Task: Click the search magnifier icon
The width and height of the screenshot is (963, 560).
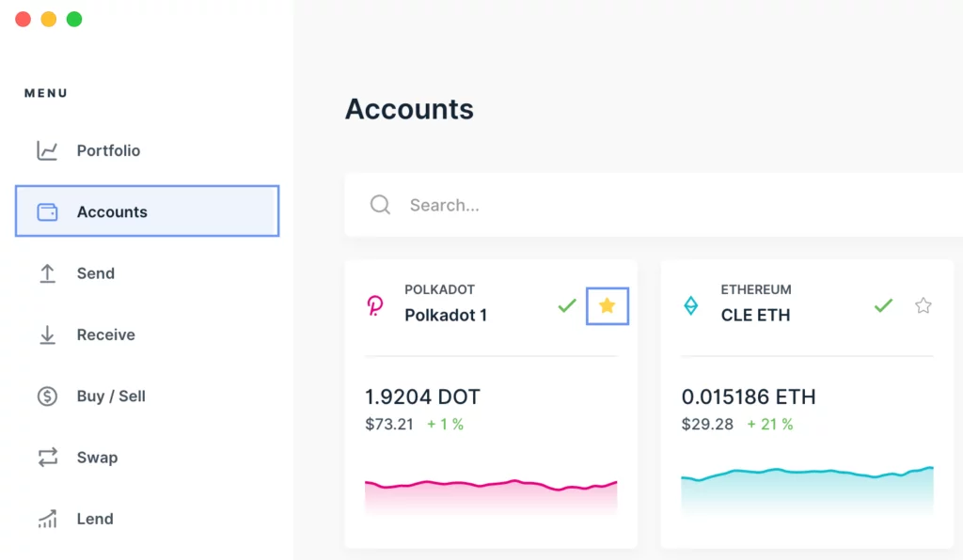Action: tap(380, 204)
